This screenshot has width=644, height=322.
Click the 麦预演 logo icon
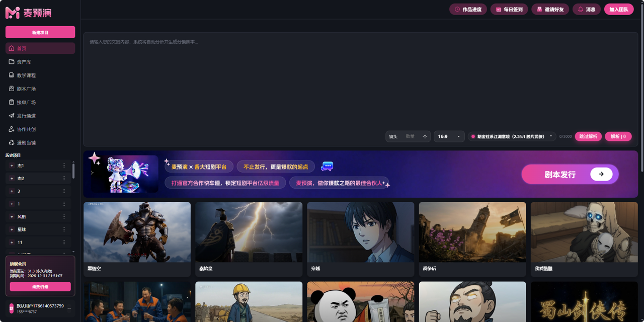(13, 13)
